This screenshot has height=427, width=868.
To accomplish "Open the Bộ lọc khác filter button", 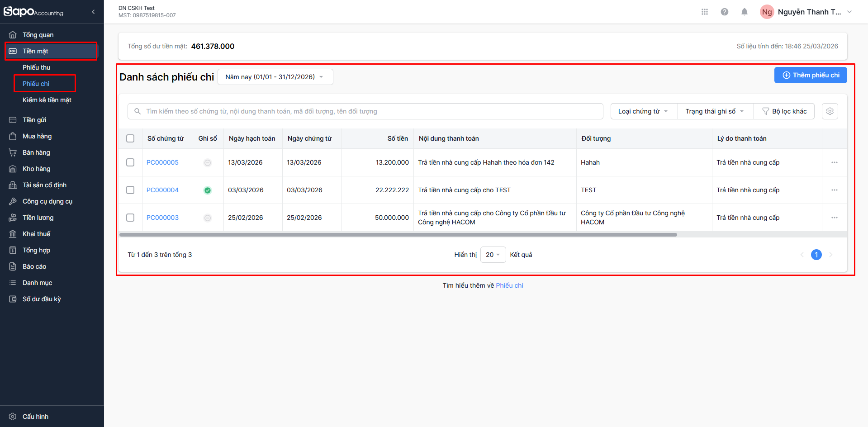I will [x=784, y=111].
